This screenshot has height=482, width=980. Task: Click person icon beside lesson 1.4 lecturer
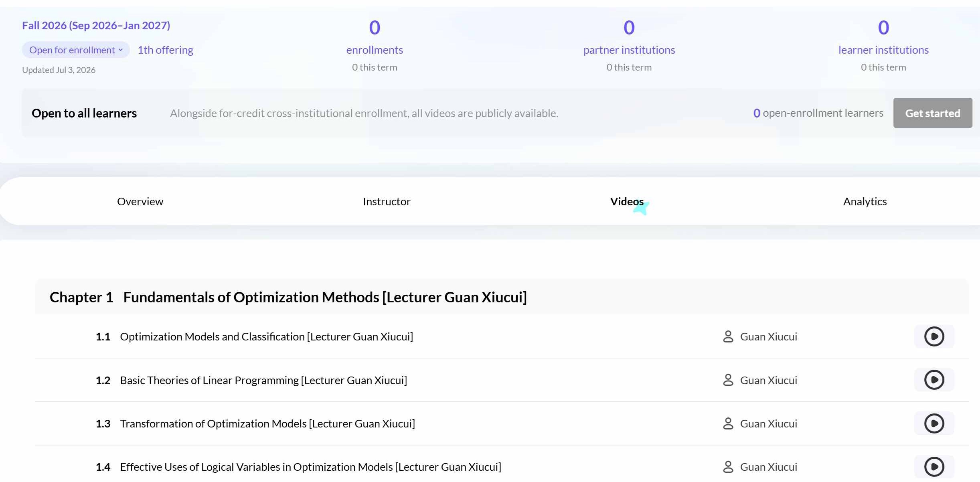pyautogui.click(x=728, y=467)
